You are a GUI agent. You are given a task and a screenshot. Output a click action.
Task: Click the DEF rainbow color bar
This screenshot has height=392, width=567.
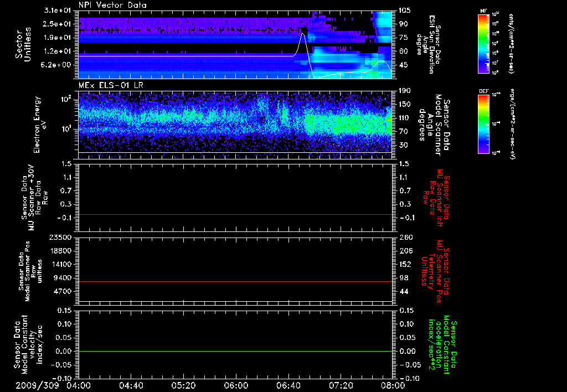[484, 123]
